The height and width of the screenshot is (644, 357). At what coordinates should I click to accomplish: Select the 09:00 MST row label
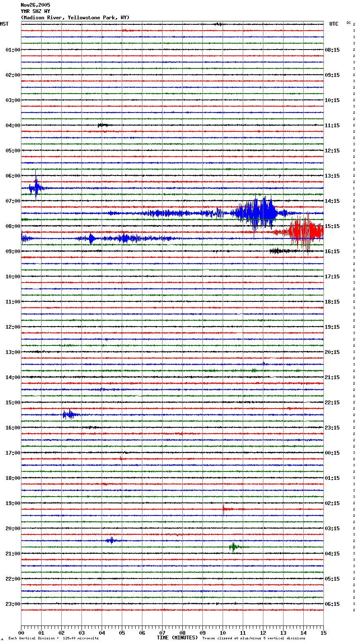13,251
